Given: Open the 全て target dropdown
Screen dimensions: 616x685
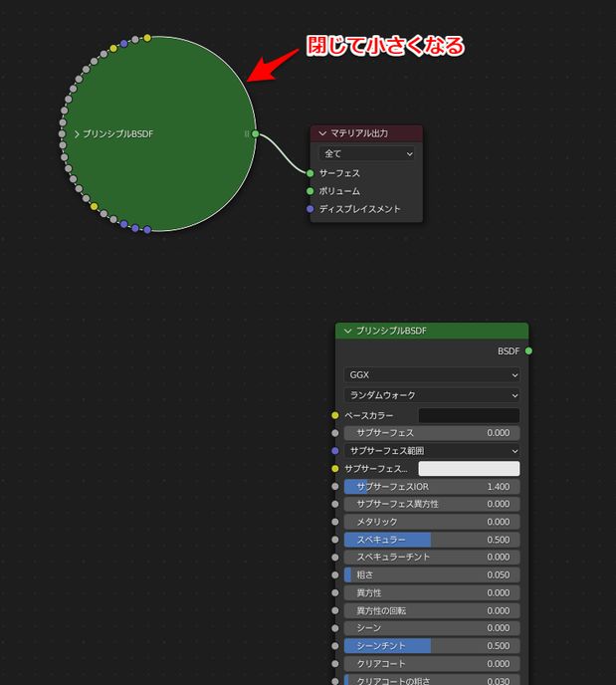Looking at the screenshot, I should coord(367,153).
